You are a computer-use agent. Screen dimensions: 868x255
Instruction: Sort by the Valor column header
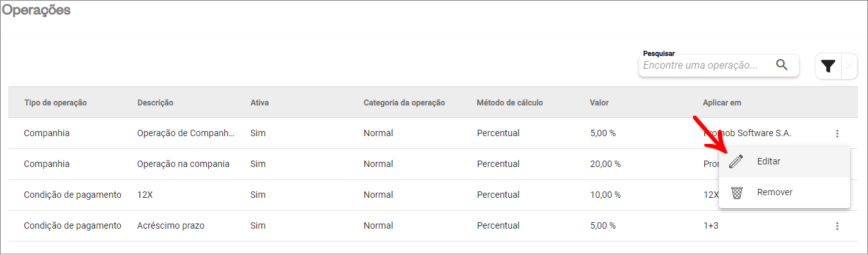coord(599,103)
